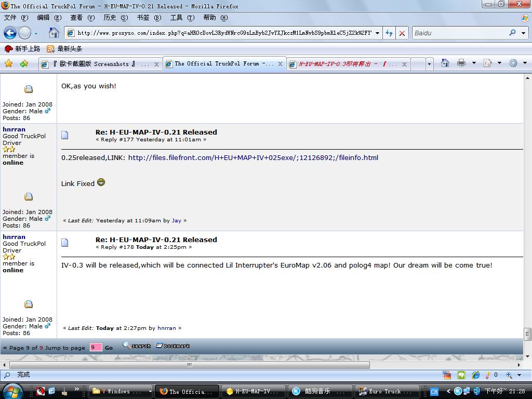Click the Go button for page jump
The height and width of the screenshot is (399, 532).
tap(109, 348)
